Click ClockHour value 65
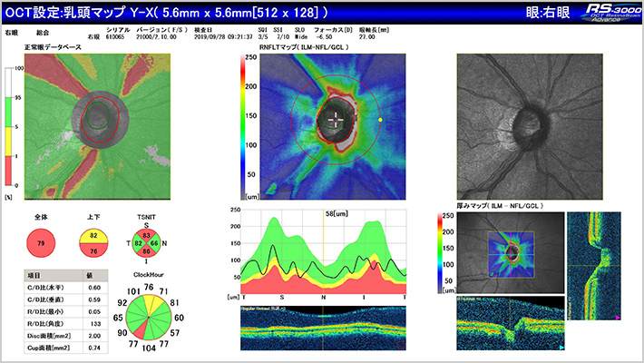Image resolution: width=644 pixels, height=363 pixels. (x=118, y=318)
